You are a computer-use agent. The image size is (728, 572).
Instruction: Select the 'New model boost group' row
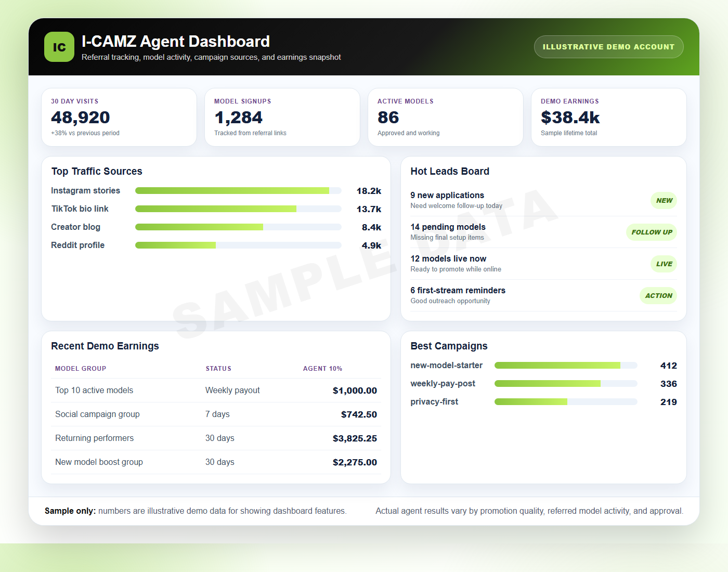point(216,462)
